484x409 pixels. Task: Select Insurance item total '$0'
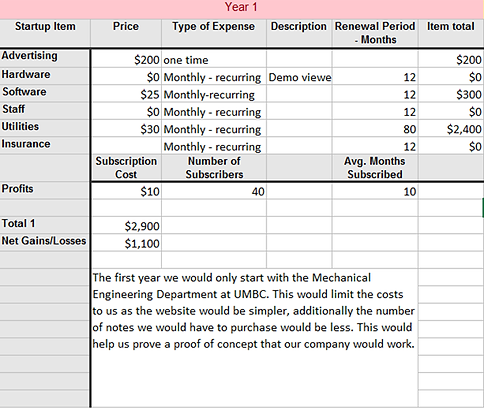(x=451, y=146)
